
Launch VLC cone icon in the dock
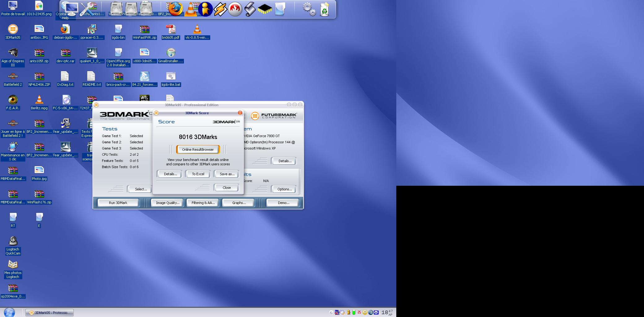[191, 9]
